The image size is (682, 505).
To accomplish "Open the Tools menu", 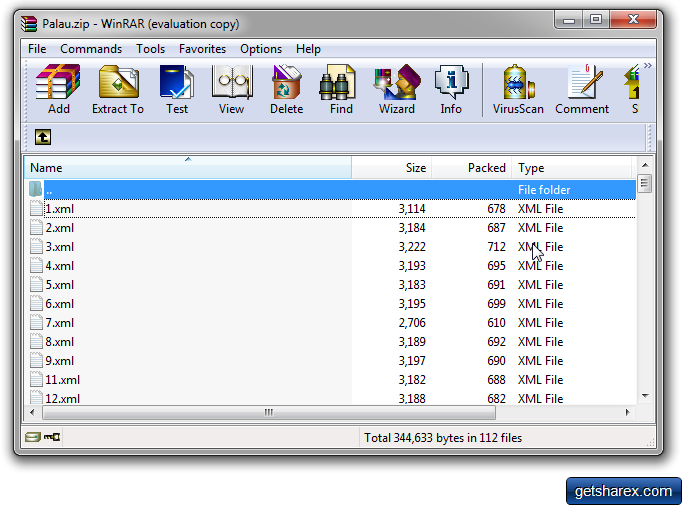I will pyautogui.click(x=150, y=49).
